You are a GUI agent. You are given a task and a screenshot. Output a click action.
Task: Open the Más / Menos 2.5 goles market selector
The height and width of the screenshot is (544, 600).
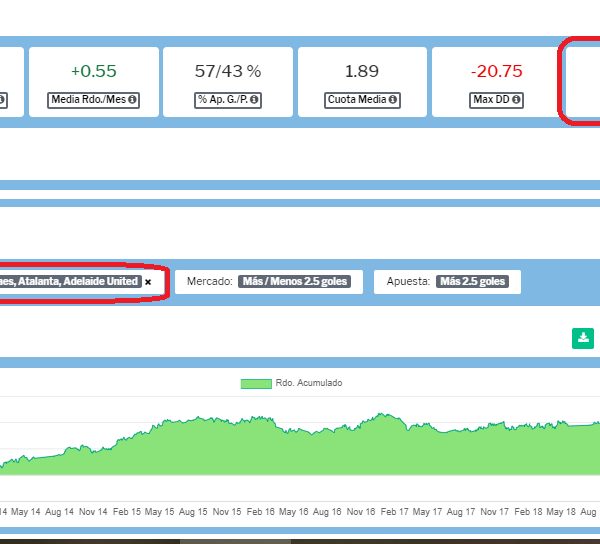coord(293,282)
